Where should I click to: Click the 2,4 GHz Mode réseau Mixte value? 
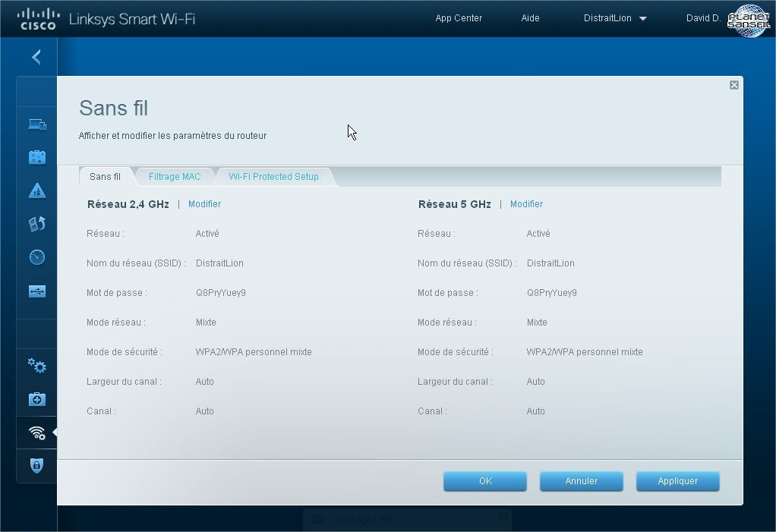[x=206, y=323]
